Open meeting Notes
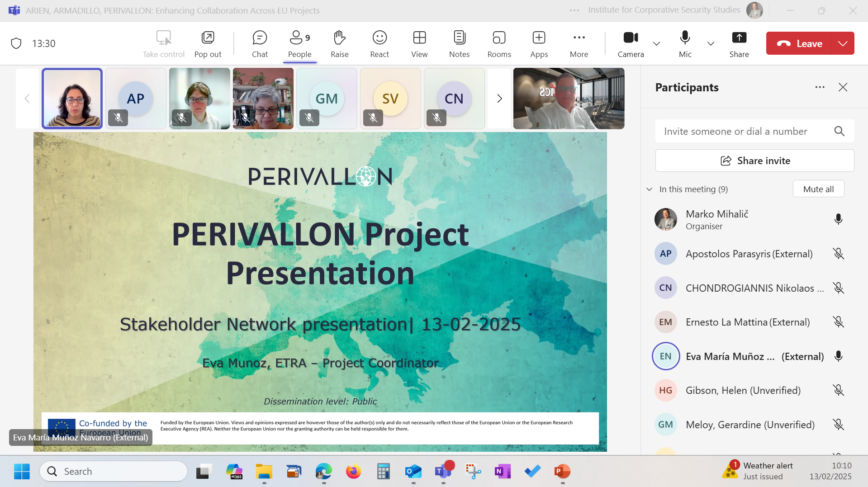The height and width of the screenshot is (487, 868). [459, 43]
